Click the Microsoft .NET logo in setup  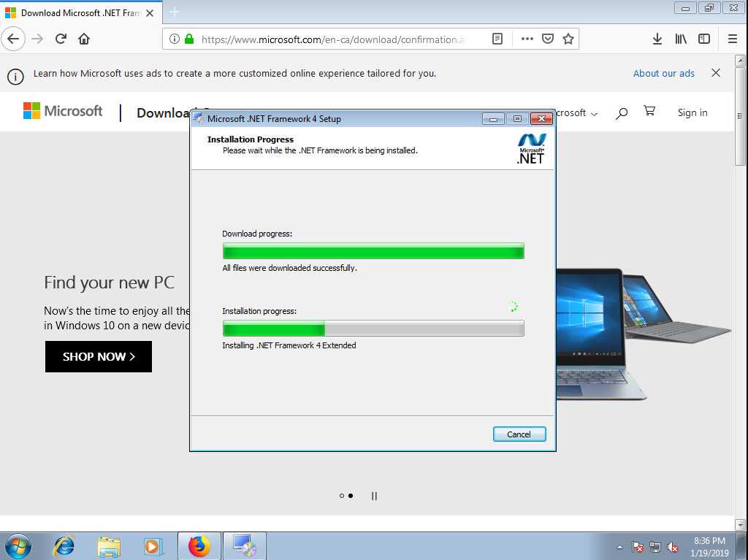[x=531, y=149]
